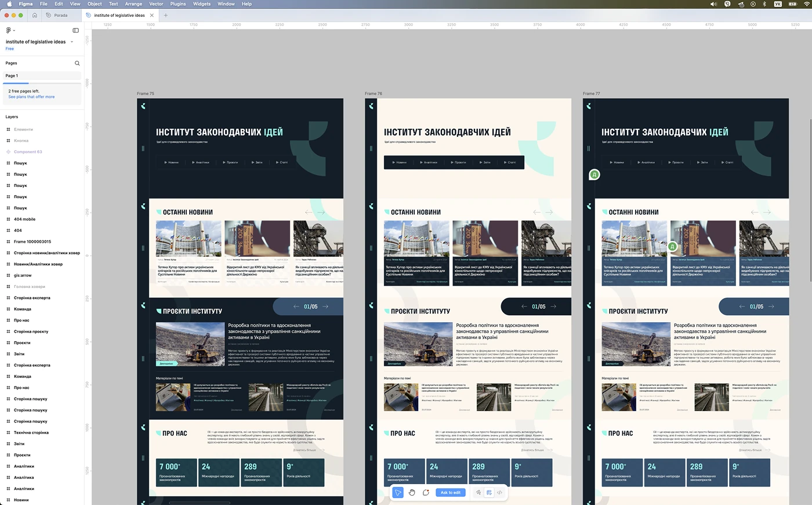Switch to the Porada tab
The height and width of the screenshot is (505, 812).
[60, 15]
